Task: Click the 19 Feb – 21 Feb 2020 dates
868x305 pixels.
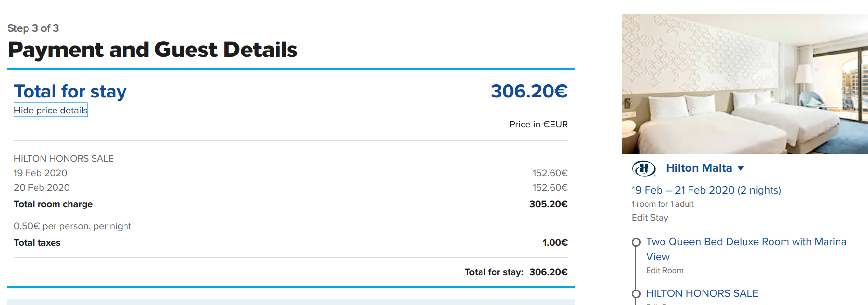Action: point(706,190)
